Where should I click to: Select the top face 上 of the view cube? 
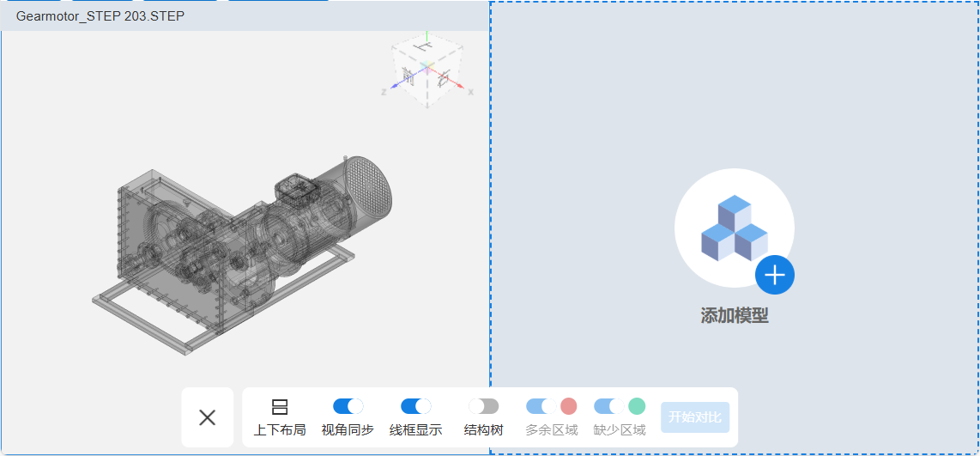coord(422,47)
